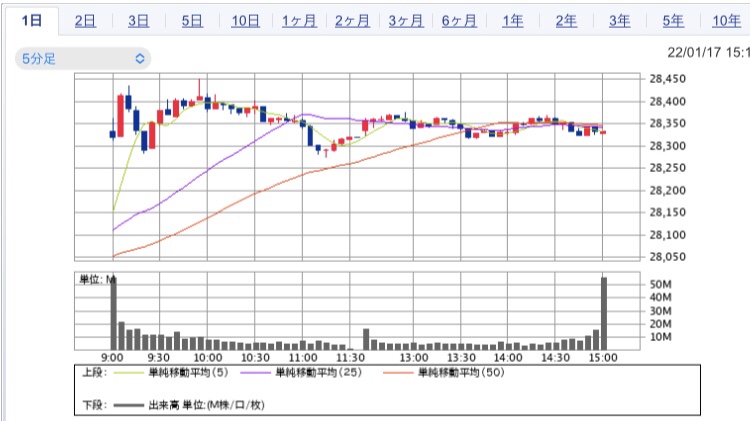This screenshot has width=750, height=421.
Task: Show the 5日 chart range
Action: tap(192, 21)
